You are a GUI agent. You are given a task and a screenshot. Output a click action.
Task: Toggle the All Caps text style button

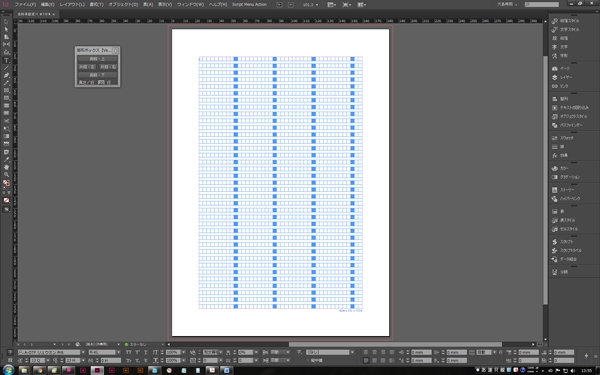coord(129,352)
